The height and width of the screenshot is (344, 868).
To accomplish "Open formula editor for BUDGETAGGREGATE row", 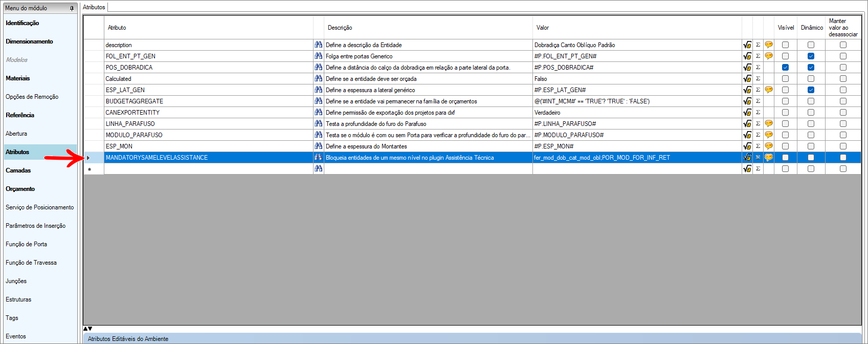I will pos(747,101).
